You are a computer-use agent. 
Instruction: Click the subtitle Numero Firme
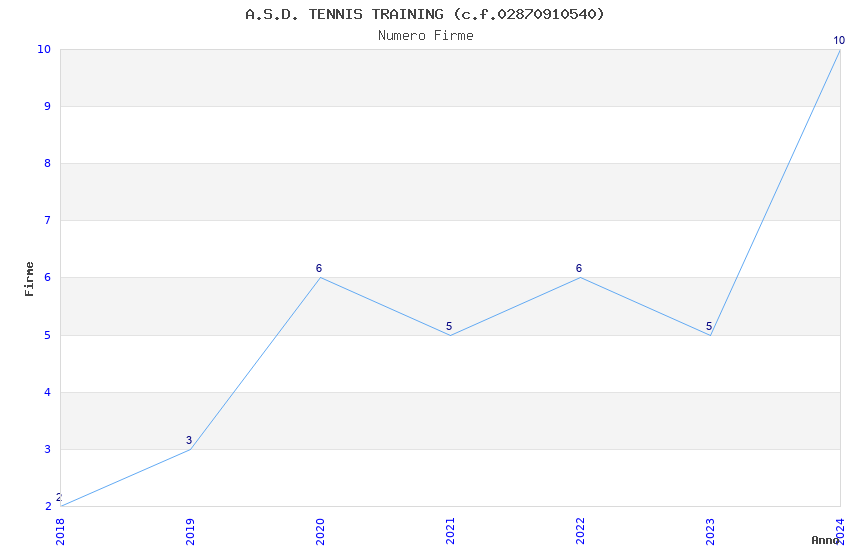point(426,35)
